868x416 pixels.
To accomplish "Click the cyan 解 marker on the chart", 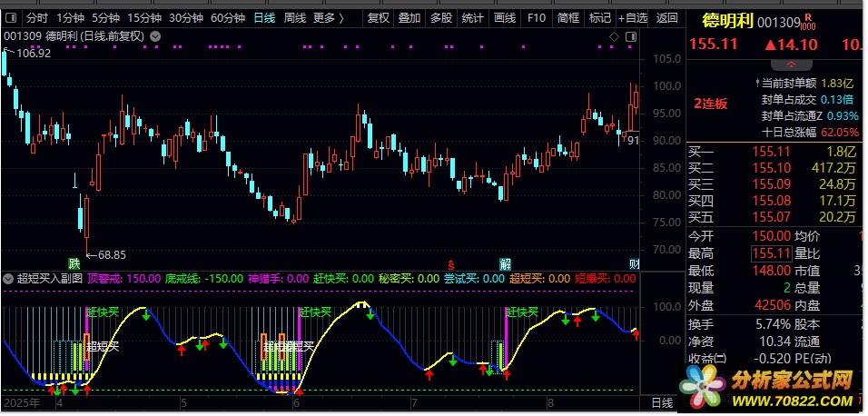I will (x=505, y=263).
